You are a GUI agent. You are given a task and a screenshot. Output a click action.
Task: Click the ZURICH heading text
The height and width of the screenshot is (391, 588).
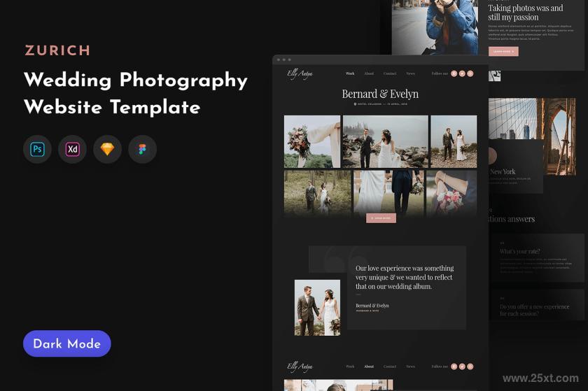coord(57,50)
